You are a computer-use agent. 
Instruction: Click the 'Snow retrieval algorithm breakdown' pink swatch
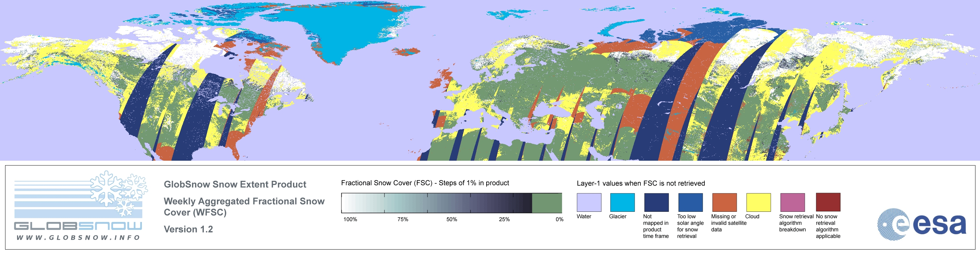point(793,202)
